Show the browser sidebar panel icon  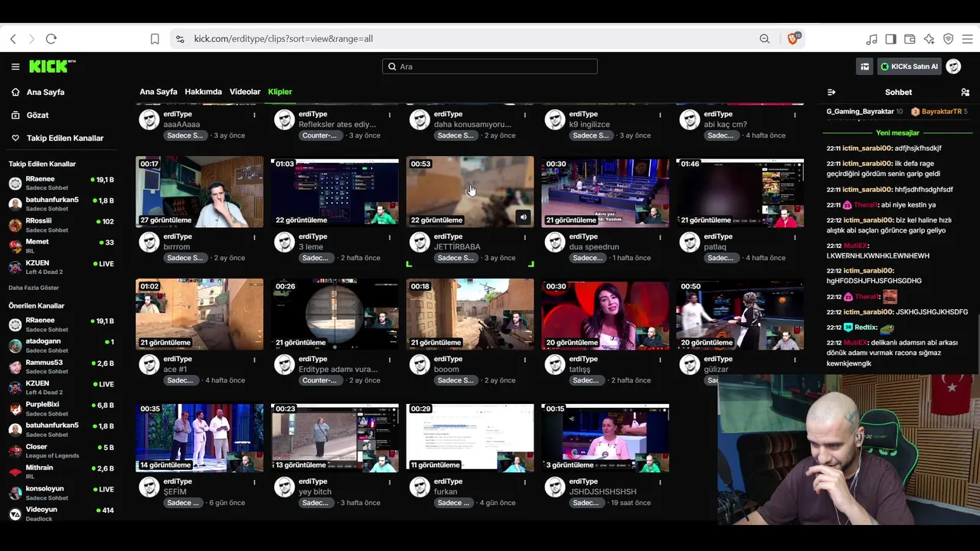[890, 39]
